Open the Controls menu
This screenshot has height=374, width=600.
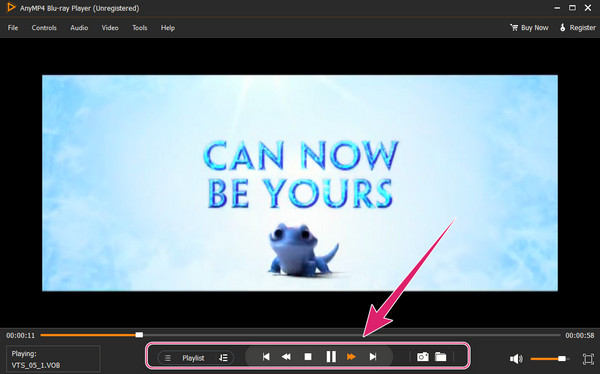click(44, 28)
